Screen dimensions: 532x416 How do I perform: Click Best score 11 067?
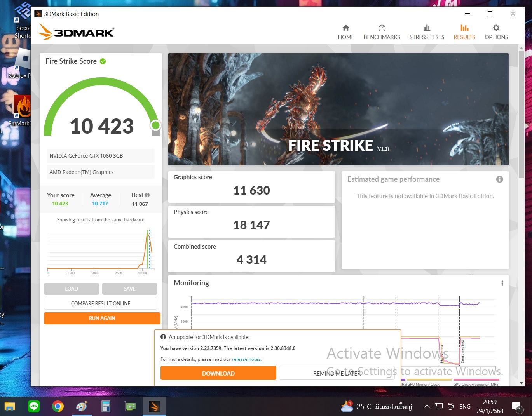click(x=140, y=204)
